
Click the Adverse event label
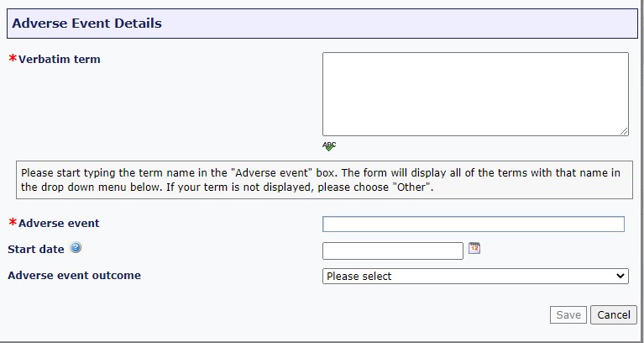tap(59, 224)
